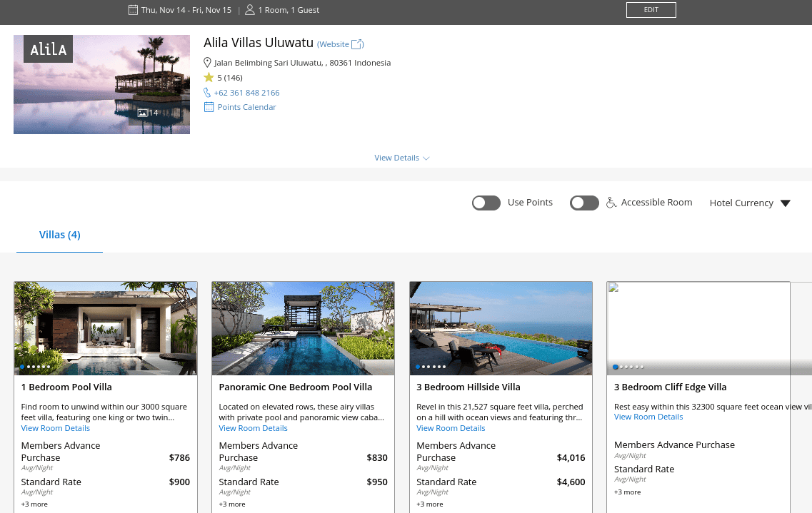Click the 1 Room, 1 Guest text
This screenshot has height=513, width=812.
click(x=289, y=10)
